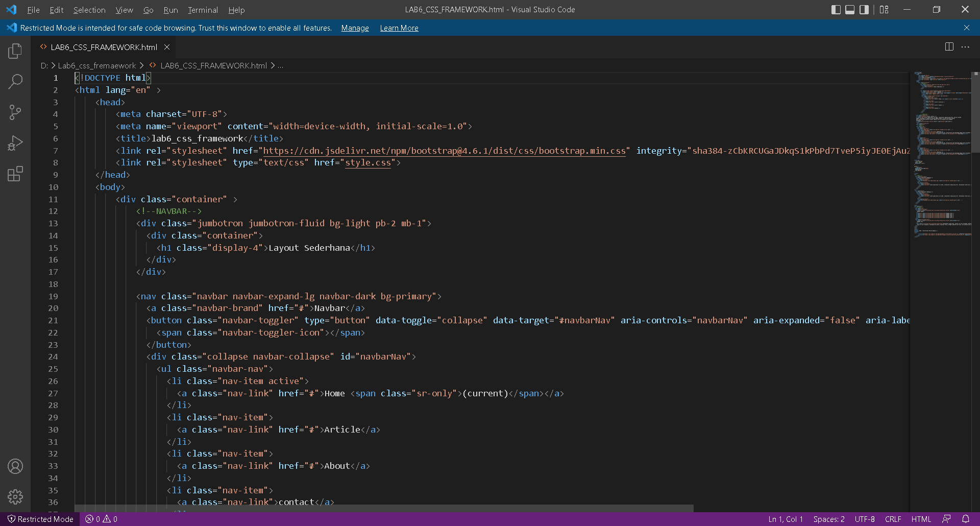Image resolution: width=980 pixels, height=526 pixels.
Task: Open the Extensions icon
Action: click(15, 174)
